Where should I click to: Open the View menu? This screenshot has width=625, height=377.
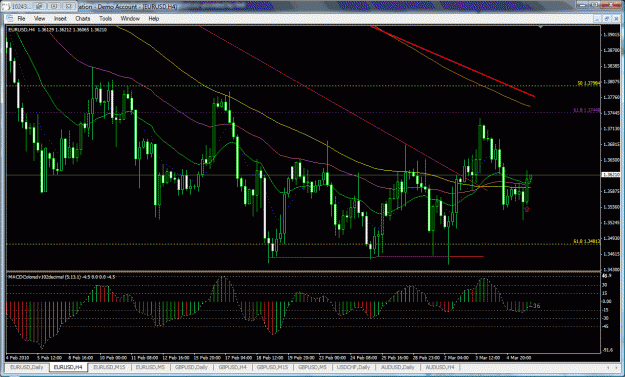[39, 18]
